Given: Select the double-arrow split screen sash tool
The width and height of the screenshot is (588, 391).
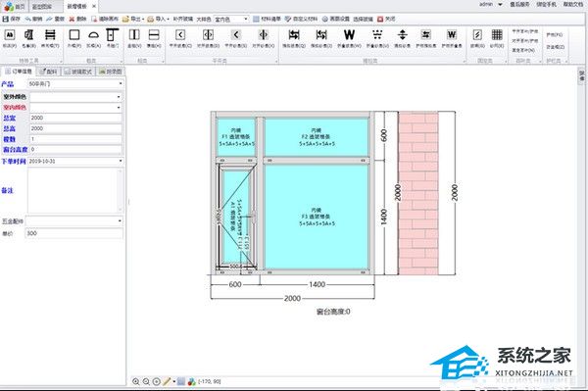Looking at the screenshot, I should point(264,38).
